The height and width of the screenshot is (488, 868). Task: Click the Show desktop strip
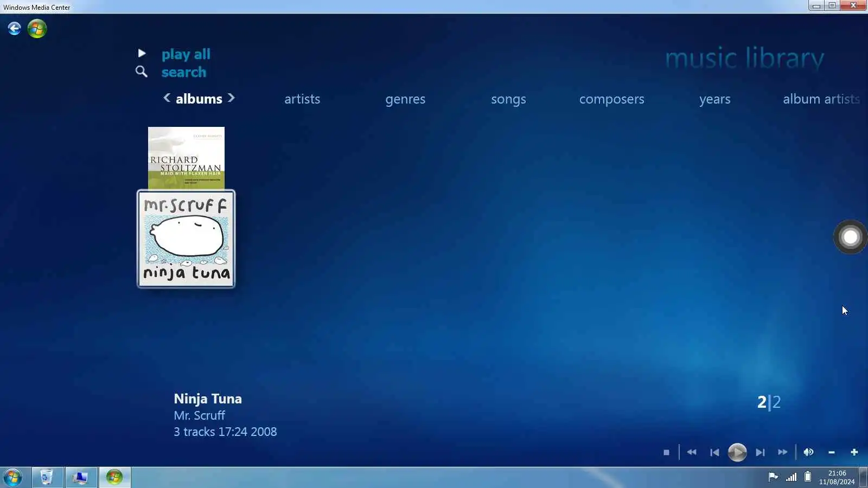point(864,477)
